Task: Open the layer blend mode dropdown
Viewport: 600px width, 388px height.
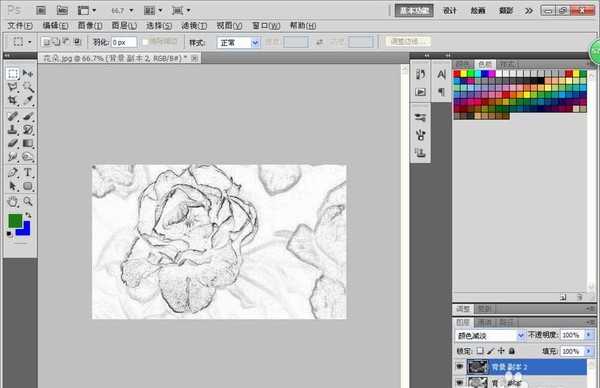Action: coord(490,336)
